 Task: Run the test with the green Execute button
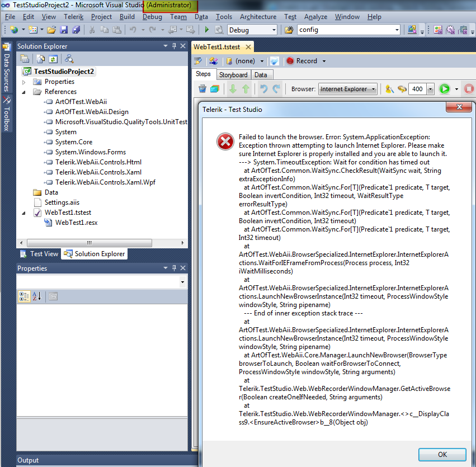[x=445, y=89]
